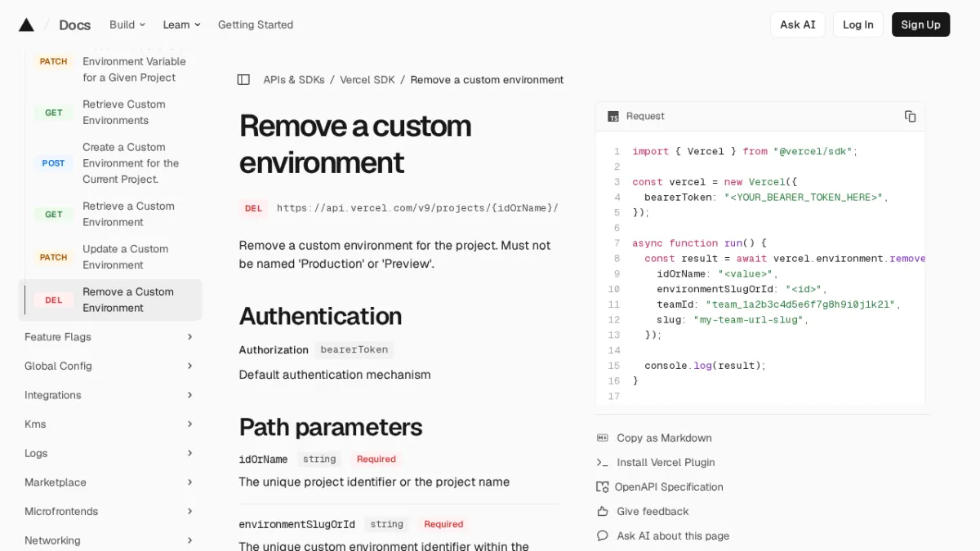Expand the Microfrontends section

110,512
